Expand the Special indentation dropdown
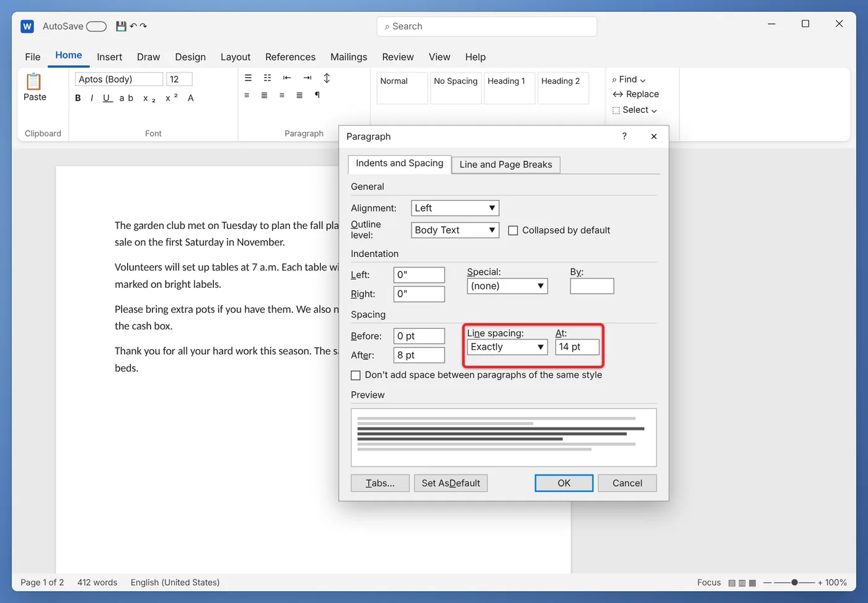868x603 pixels. [x=507, y=286]
